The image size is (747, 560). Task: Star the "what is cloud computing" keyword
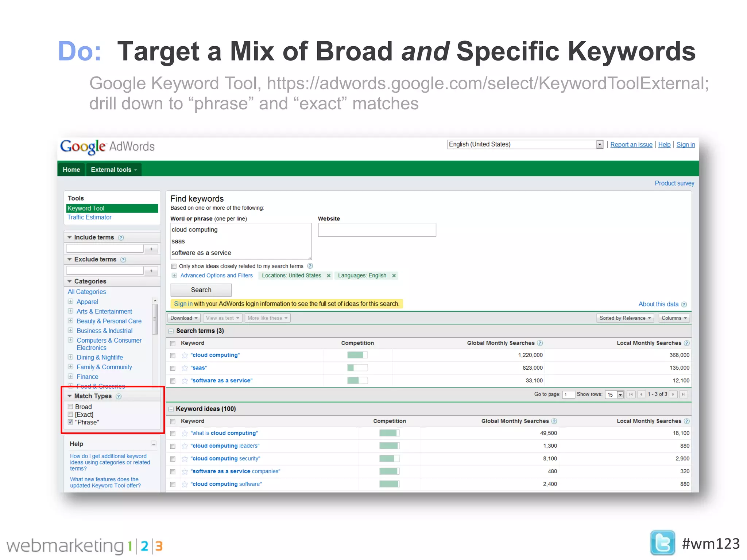(x=185, y=433)
